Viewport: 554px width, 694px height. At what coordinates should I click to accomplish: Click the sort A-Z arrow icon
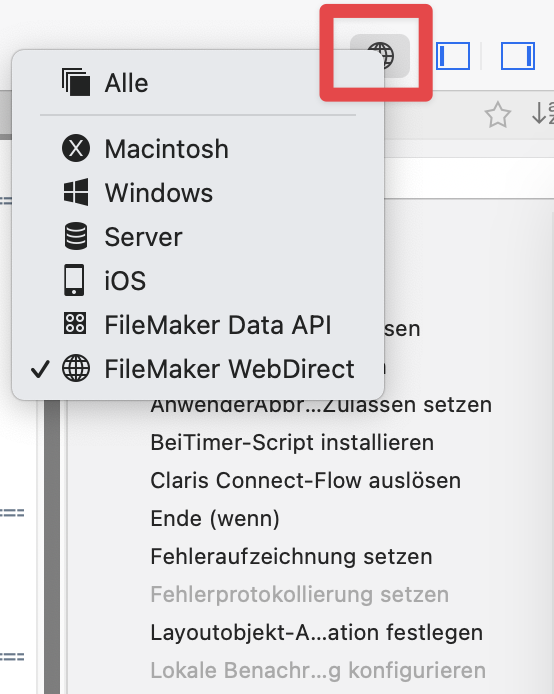543,113
